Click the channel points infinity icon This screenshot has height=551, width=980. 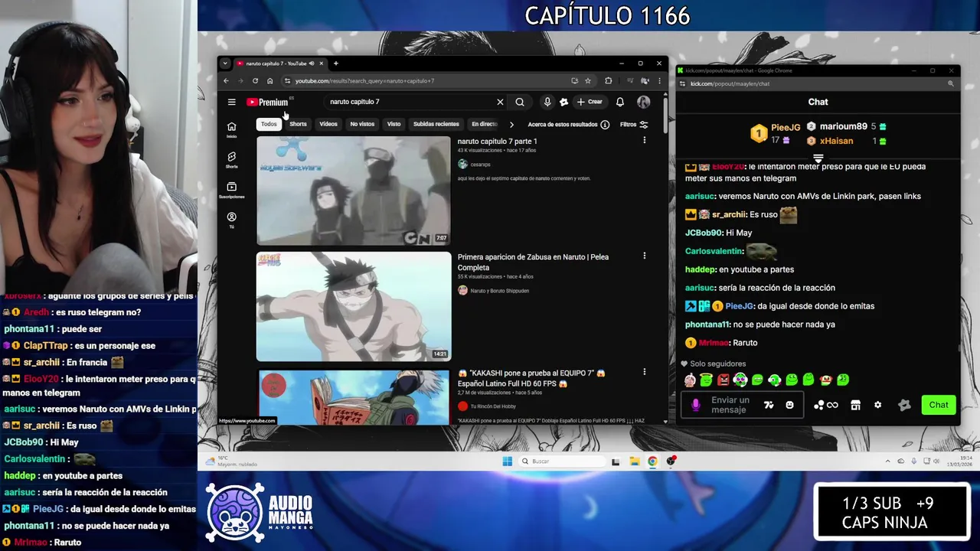(832, 405)
